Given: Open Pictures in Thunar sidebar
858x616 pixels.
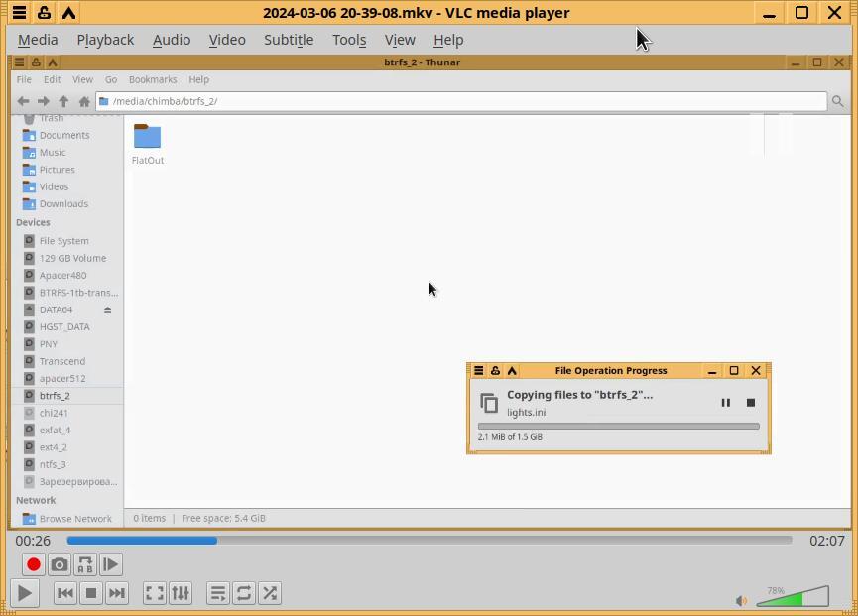Looking at the screenshot, I should tap(57, 170).
